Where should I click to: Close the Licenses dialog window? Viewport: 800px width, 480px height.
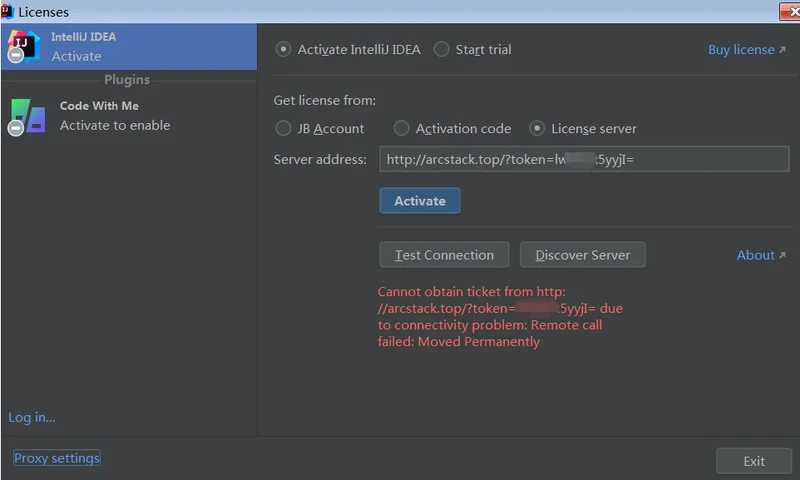788,11
